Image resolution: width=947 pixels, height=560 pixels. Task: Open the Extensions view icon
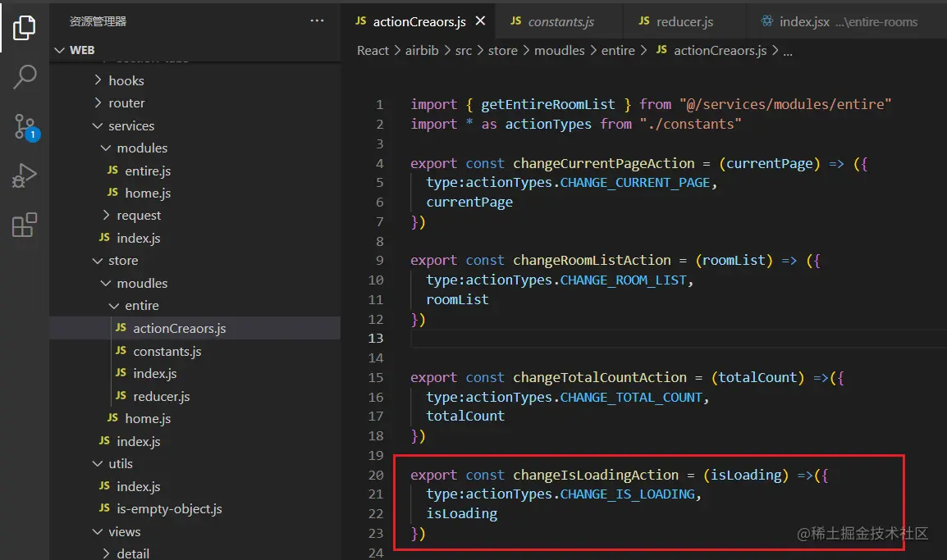[24, 225]
